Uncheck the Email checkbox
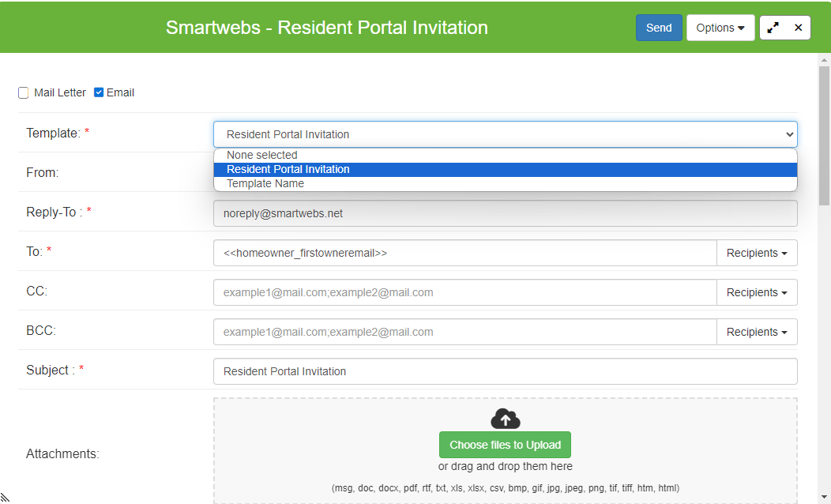831x504 pixels. click(x=99, y=92)
